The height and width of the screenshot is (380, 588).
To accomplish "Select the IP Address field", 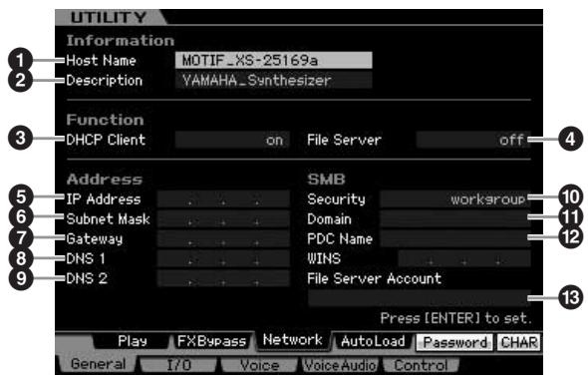I will (223, 199).
